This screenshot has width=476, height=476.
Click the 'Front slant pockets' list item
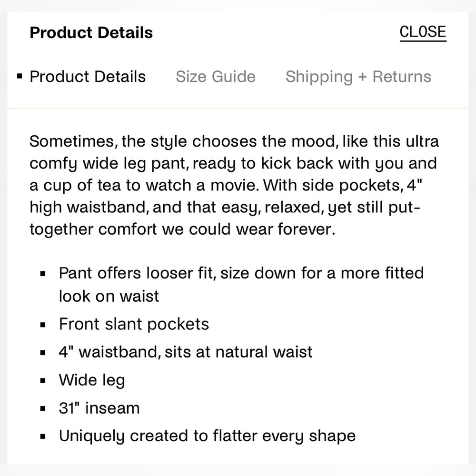tap(134, 324)
